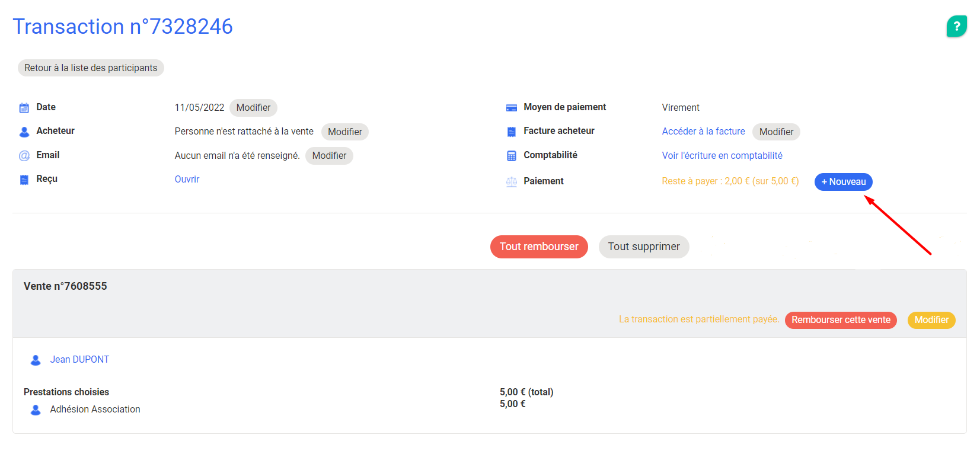Screen dimensions: 980x451
Task: Click the Prestations choisies label
Action: (x=66, y=392)
